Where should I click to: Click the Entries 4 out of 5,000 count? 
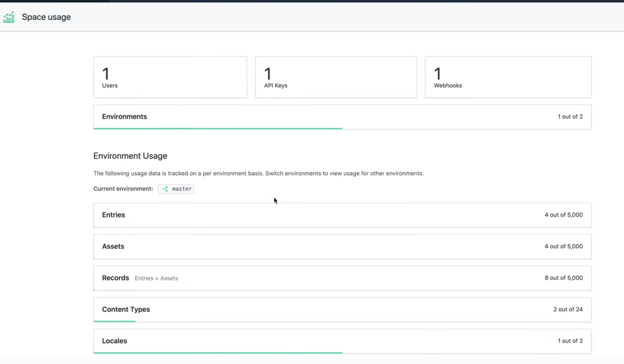coord(563,215)
